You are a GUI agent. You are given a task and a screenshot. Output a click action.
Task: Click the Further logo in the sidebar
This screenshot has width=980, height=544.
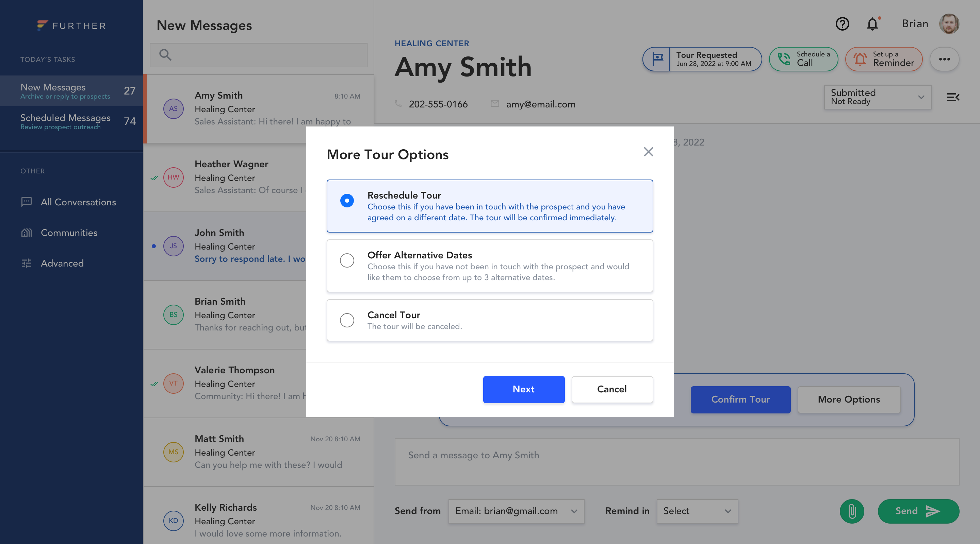pyautogui.click(x=71, y=26)
